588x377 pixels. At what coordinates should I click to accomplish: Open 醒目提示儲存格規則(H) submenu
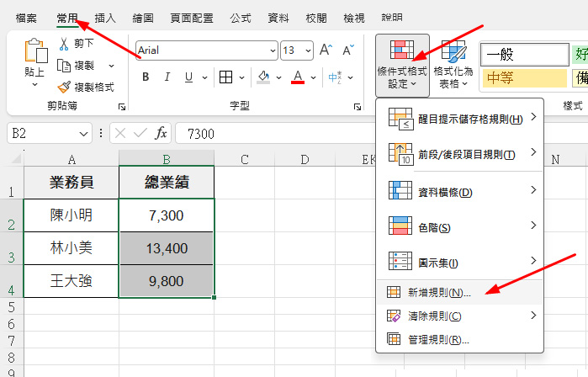pyautogui.click(x=460, y=119)
